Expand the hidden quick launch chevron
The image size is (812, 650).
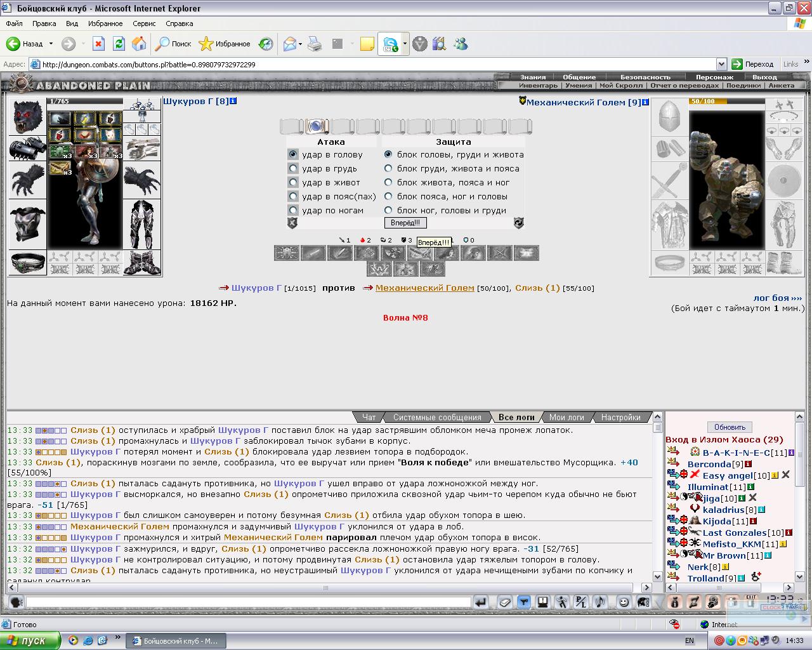pos(117,637)
